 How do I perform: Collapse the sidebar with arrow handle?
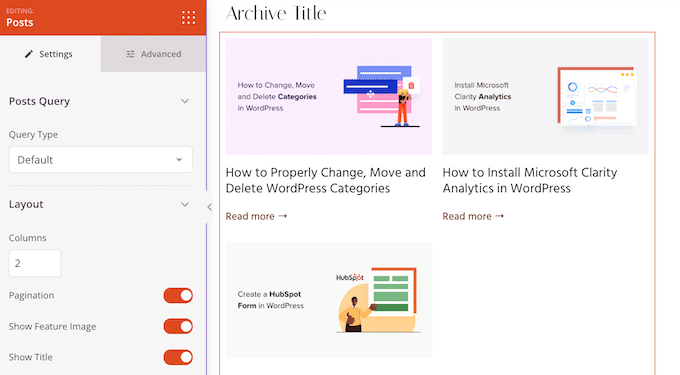209,207
